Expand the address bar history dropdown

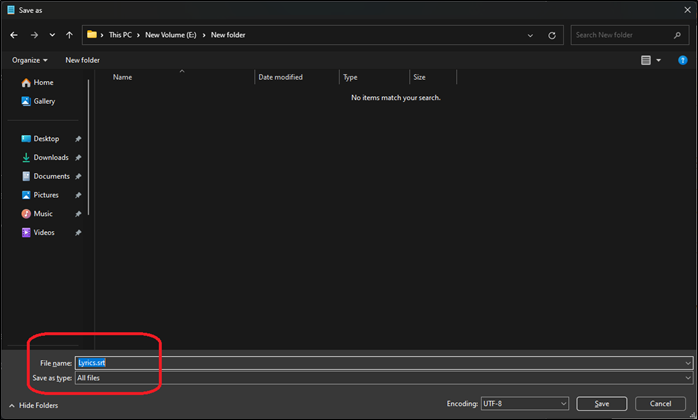(532, 35)
